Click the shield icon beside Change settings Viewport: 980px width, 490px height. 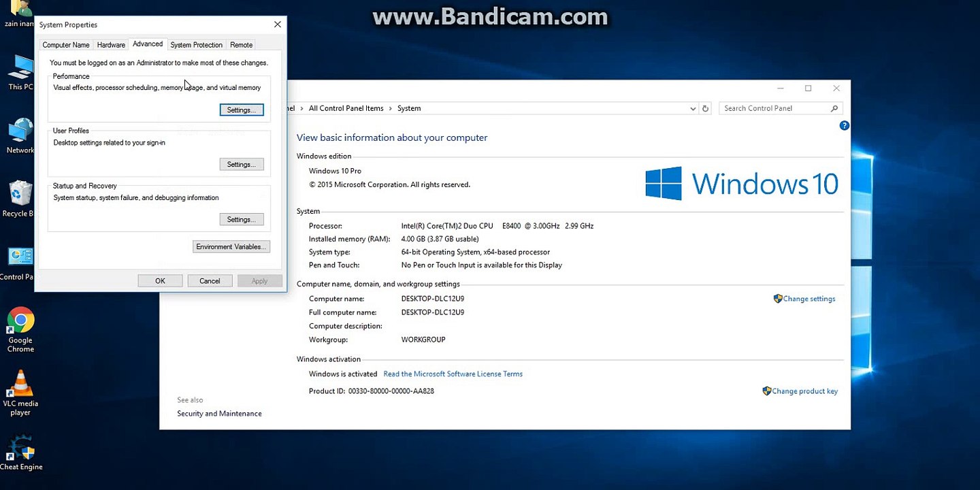pos(778,299)
